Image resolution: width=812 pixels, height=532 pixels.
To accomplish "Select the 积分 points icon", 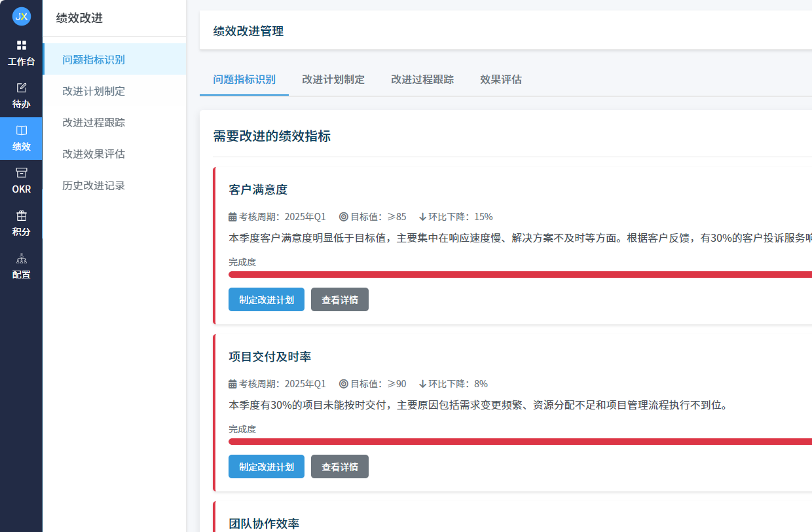I will [x=21, y=224].
